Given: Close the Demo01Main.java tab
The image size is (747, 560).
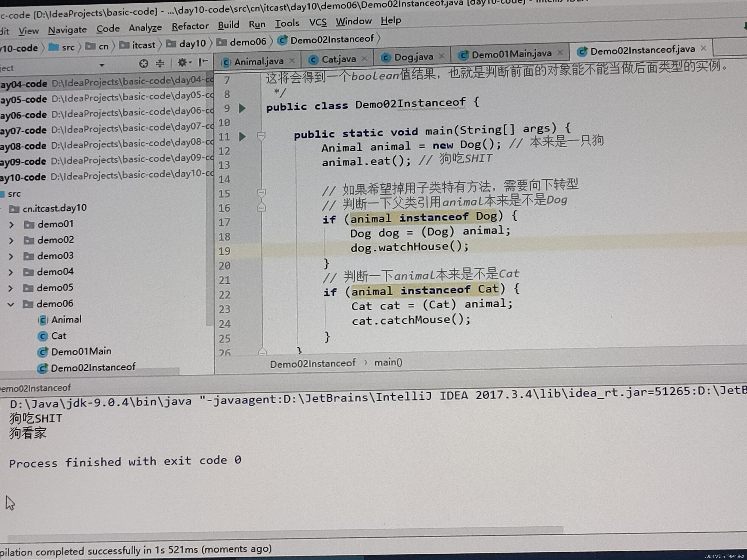Looking at the screenshot, I should [560, 52].
